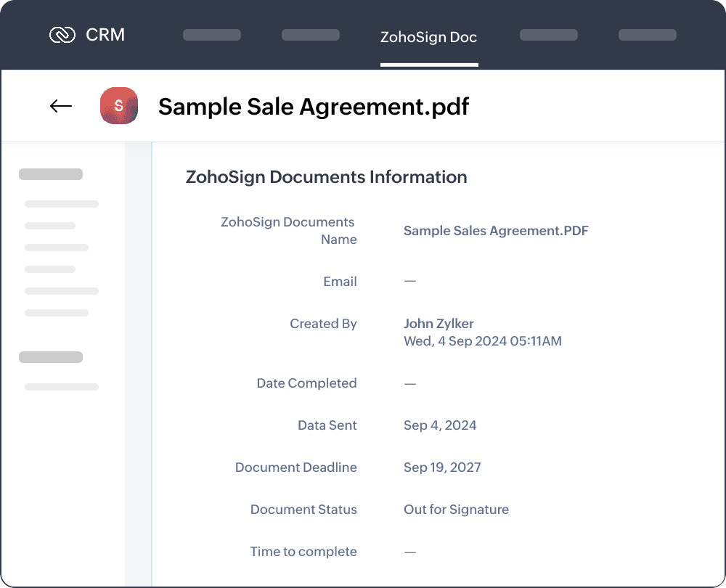Click the empty Date Completed value

tap(410, 383)
